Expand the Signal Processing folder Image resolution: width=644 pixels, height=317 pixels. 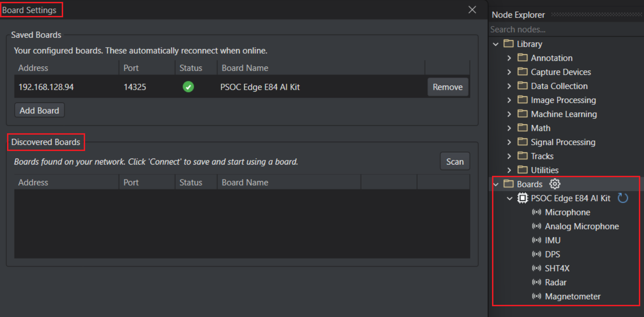coord(509,142)
